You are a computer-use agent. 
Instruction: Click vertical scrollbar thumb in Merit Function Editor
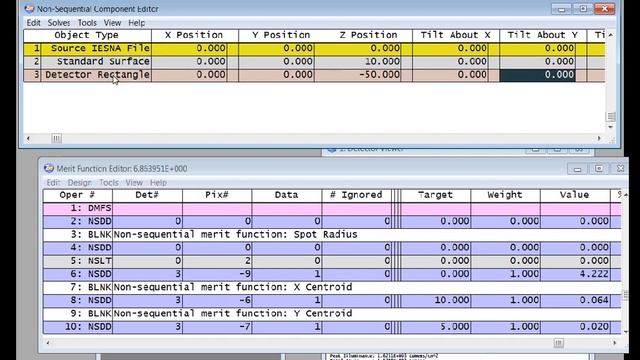point(626,295)
